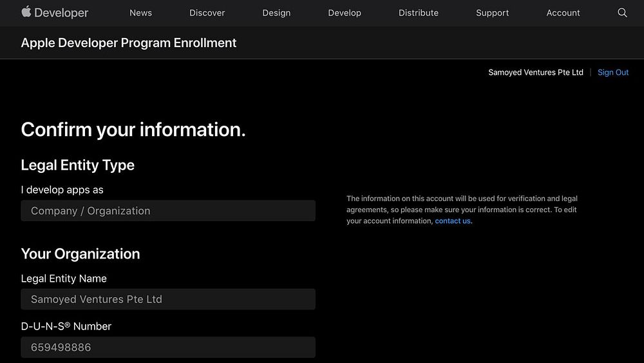
Task: Open the Discover menu item
Action: (x=207, y=13)
